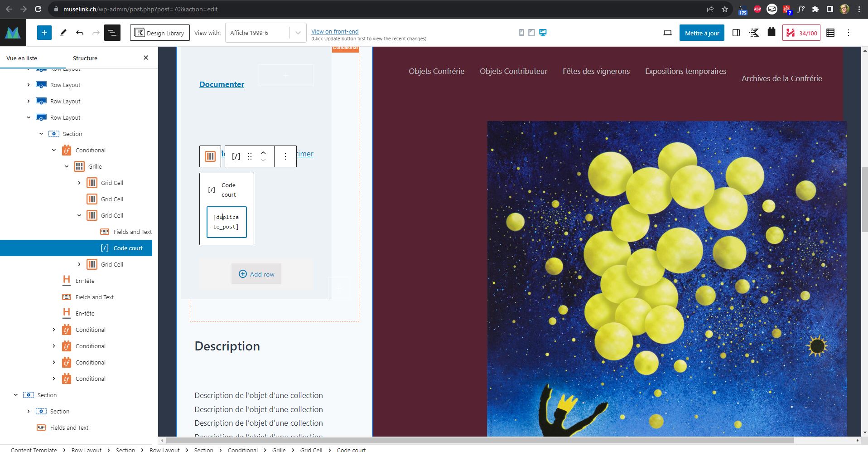Open the AdBlock Plus extension icon
The height and width of the screenshot is (452, 868).
click(757, 9)
